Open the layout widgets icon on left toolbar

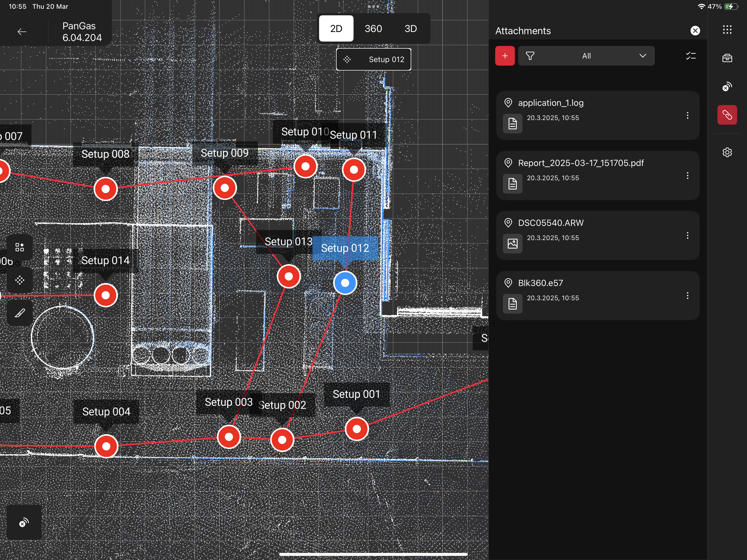pyautogui.click(x=20, y=247)
